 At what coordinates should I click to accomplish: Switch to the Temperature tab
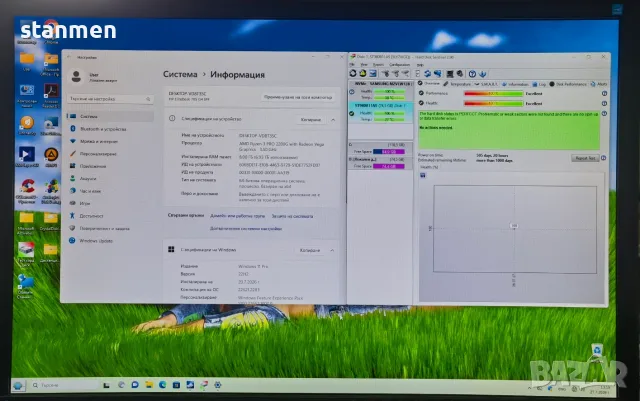457,84
